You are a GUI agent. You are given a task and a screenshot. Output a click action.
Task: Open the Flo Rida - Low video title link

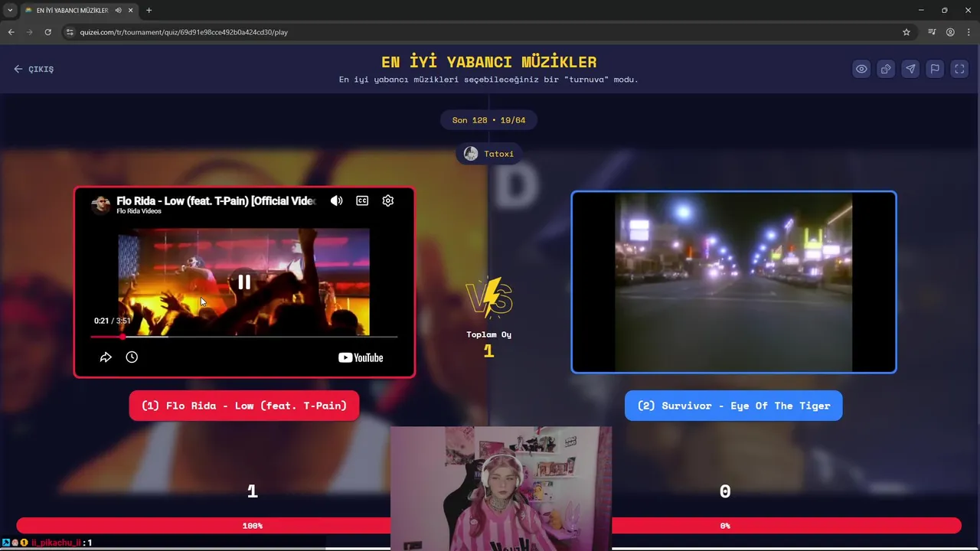(x=216, y=201)
